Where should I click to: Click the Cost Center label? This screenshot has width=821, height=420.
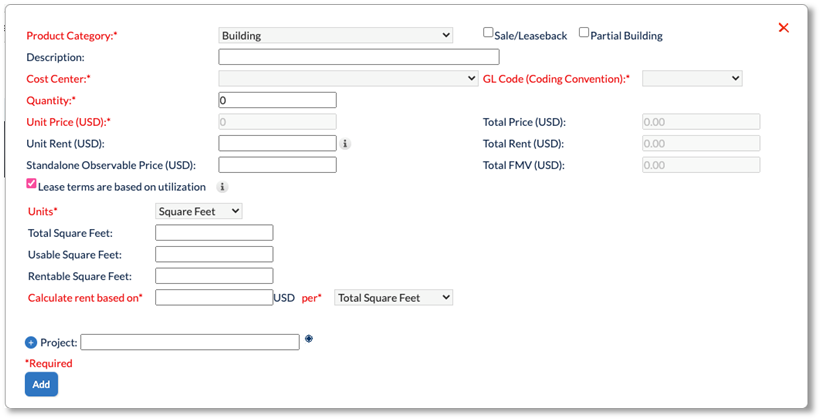click(x=59, y=79)
